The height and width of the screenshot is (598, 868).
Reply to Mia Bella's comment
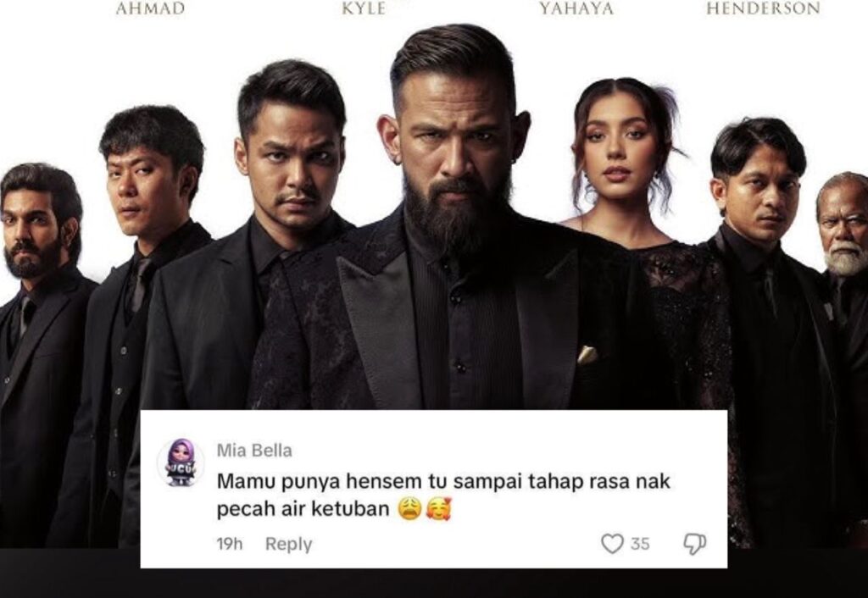288,544
